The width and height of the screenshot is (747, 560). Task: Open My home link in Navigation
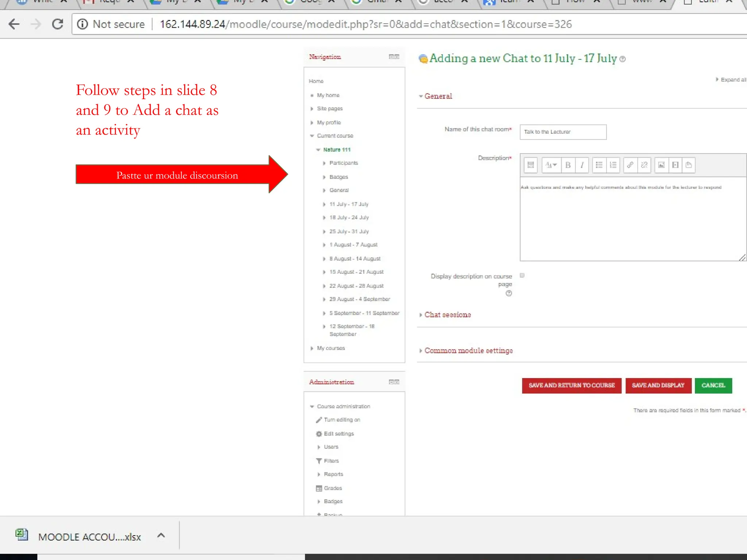328,96
